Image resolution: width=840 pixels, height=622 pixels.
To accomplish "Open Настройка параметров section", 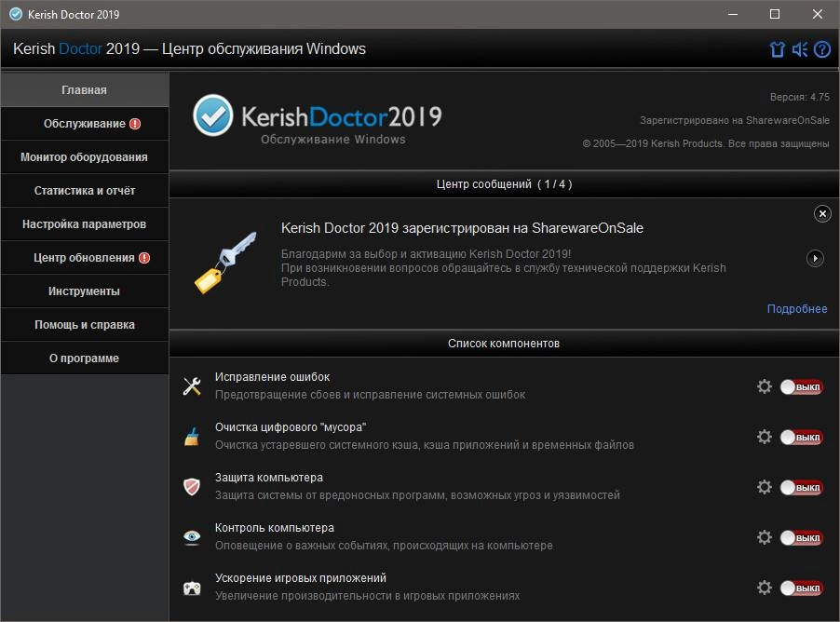I will 85,224.
